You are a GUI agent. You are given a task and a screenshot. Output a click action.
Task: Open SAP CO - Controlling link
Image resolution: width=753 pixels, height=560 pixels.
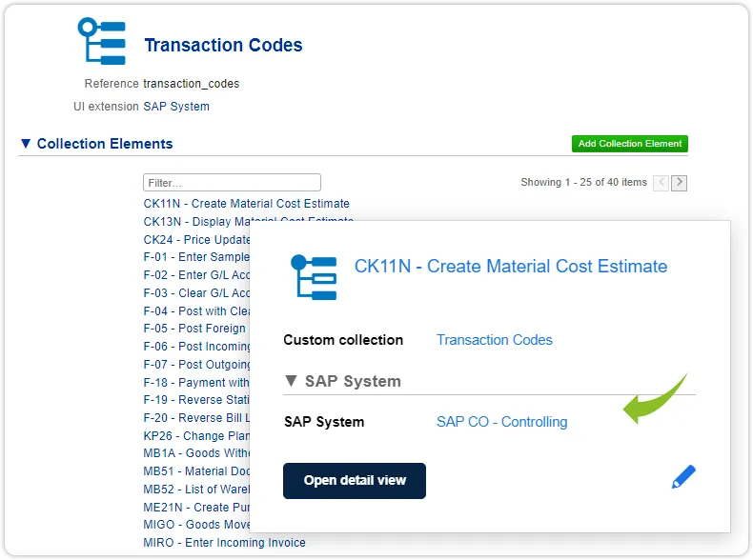(x=501, y=422)
